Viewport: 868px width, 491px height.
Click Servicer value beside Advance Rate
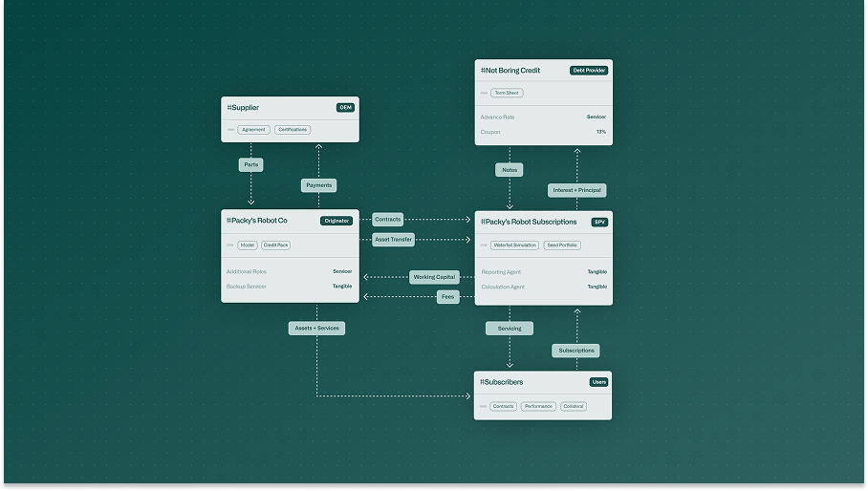597,117
